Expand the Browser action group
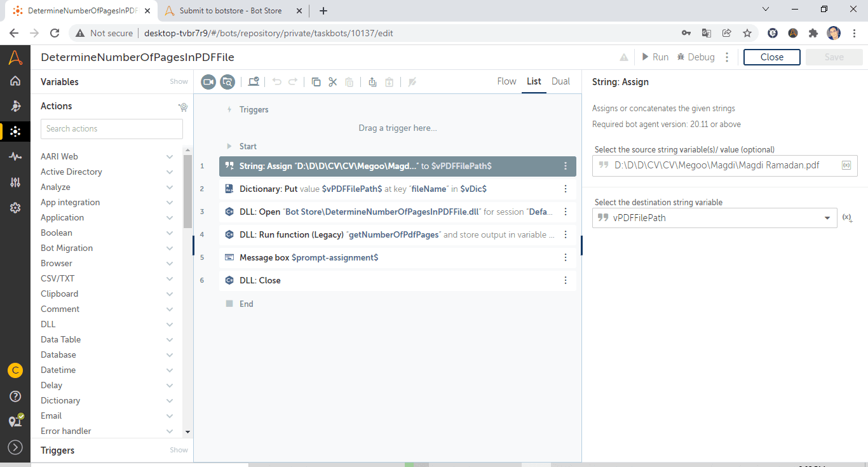This screenshot has height=467, width=868. point(170,263)
